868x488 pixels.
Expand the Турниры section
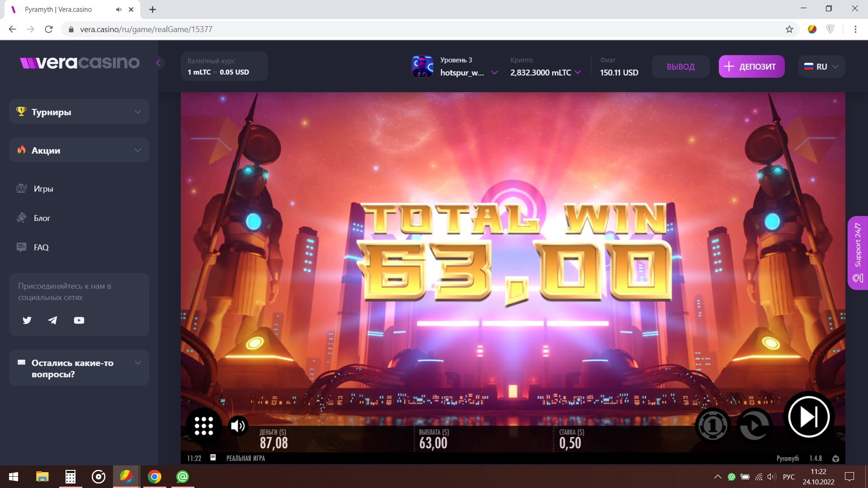click(79, 112)
